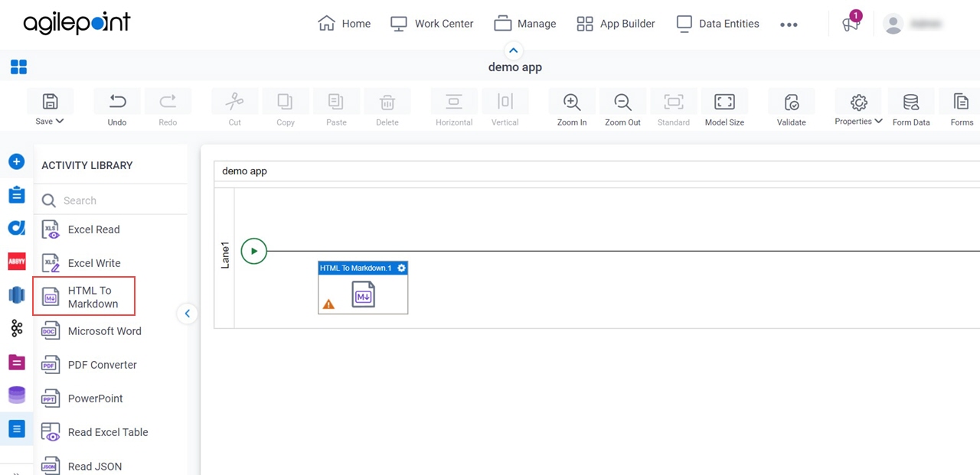Click the Redo toolbar icon
980x475 pixels.
click(x=168, y=102)
